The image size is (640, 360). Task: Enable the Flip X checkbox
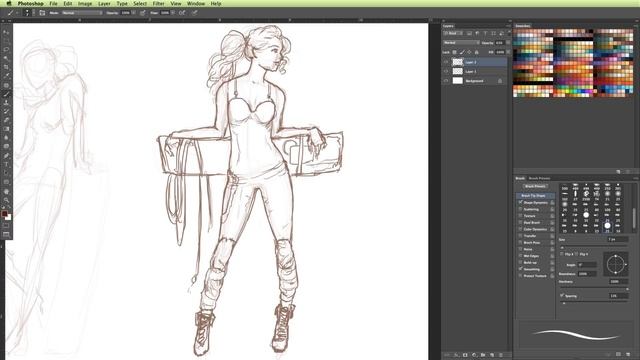coord(562,254)
